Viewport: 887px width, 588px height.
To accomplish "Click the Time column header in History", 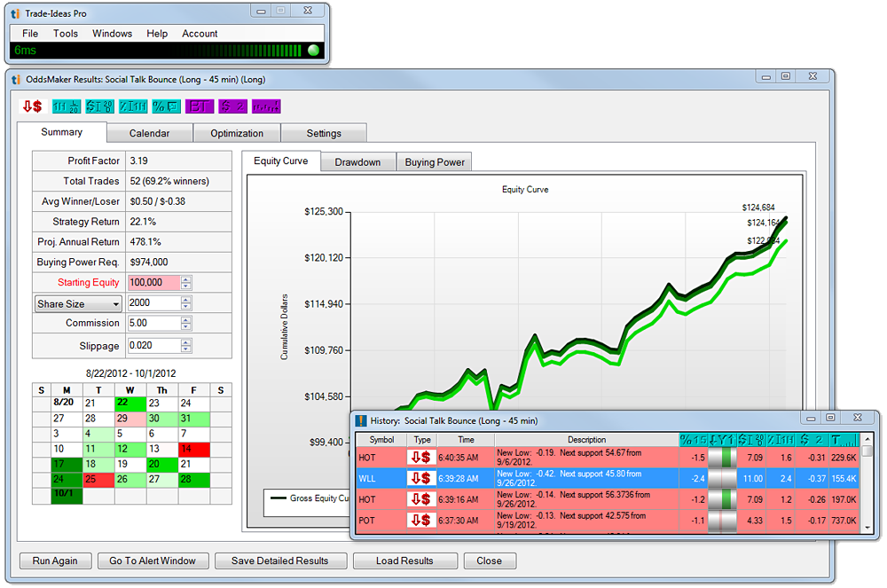I will pyautogui.click(x=467, y=440).
